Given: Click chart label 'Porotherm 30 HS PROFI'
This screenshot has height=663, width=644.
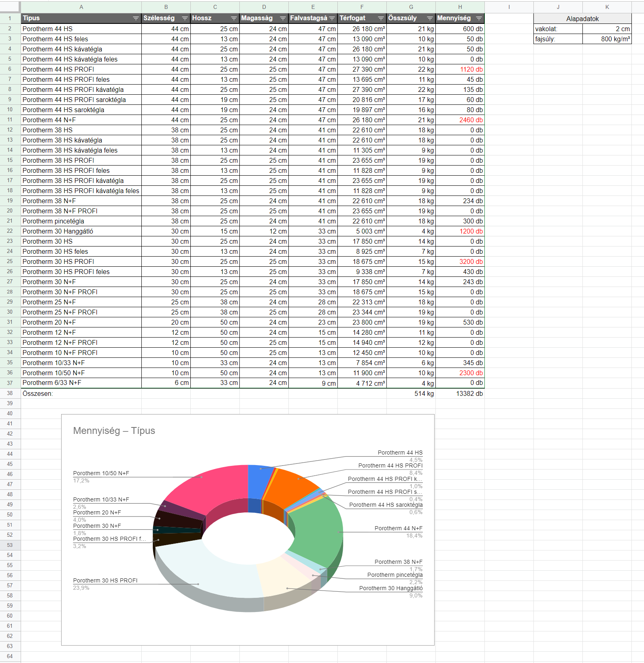Looking at the screenshot, I should [105, 580].
